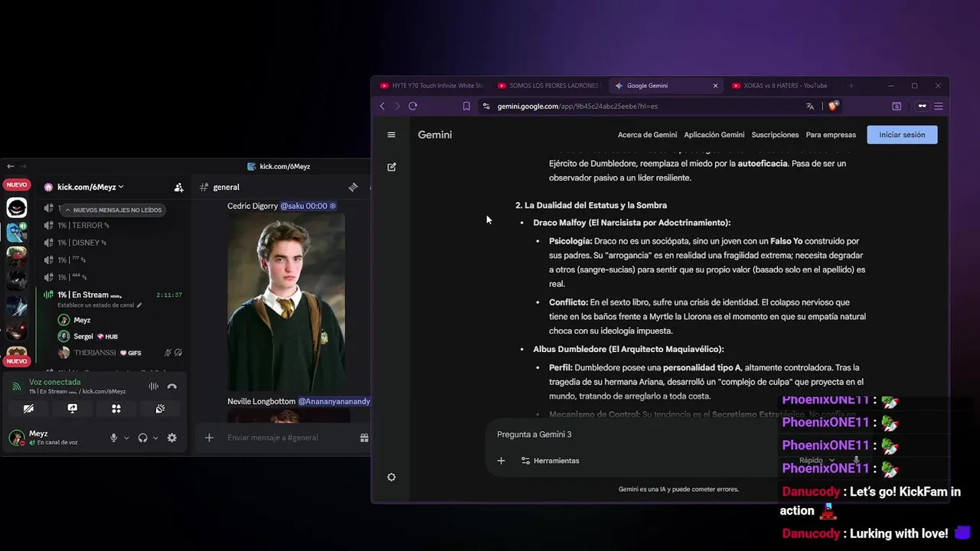Jump to new unread messages pill in Discord
Viewport: 980px width, 551px height.
[x=113, y=210]
